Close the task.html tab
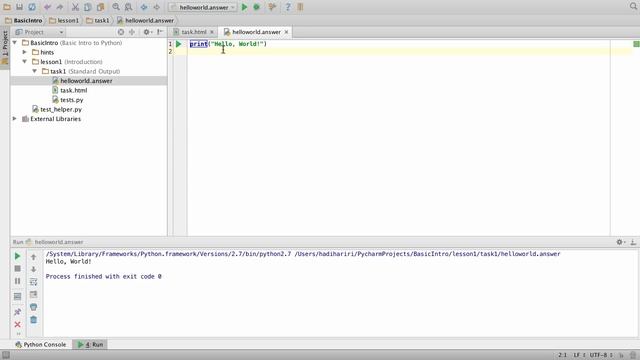 pyautogui.click(x=212, y=32)
